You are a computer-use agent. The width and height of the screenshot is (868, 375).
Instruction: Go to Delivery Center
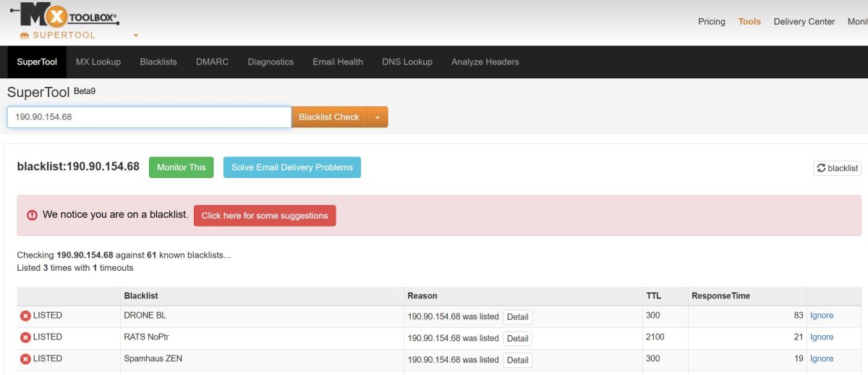click(x=804, y=22)
